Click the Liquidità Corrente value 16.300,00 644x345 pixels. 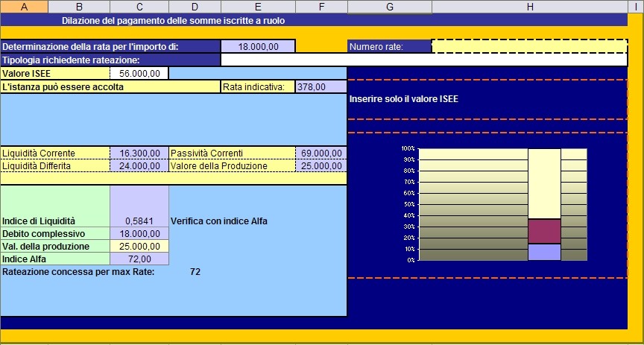[139, 153]
